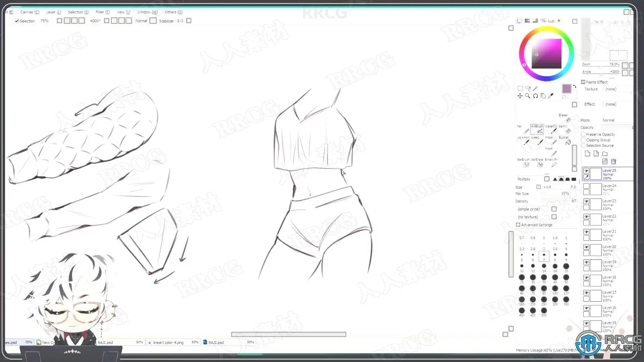Screen dimensions: 644x362
Task: Delete layer with trash icon
Action: (x=613, y=162)
